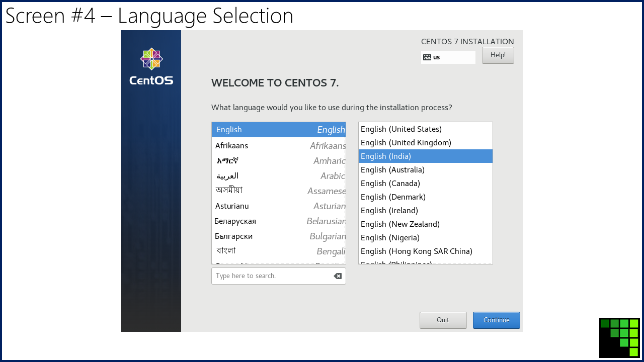This screenshot has width=644, height=362.
Task: Choose English (United Kingdom) locale
Action: (425, 143)
